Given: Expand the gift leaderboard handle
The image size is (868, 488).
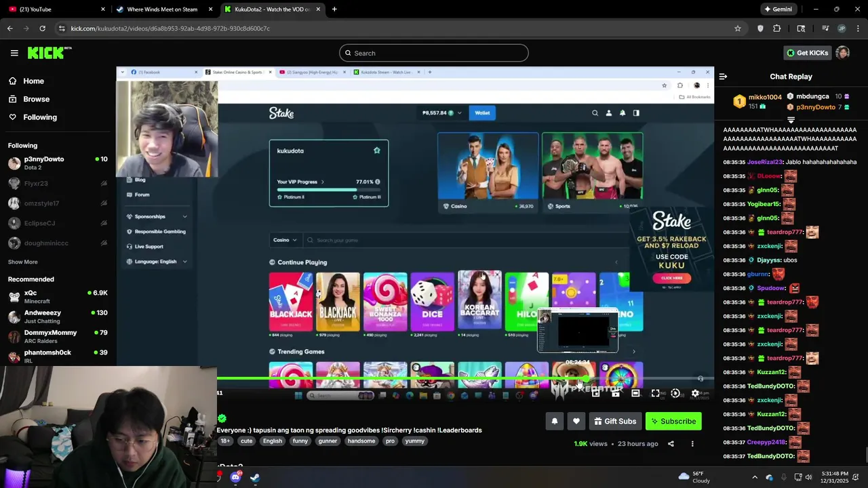Looking at the screenshot, I should click(x=791, y=119).
